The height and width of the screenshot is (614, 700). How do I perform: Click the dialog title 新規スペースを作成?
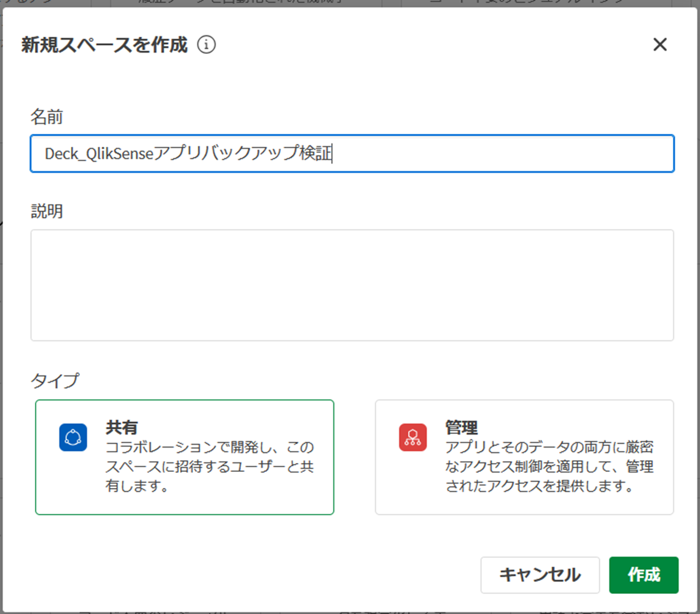104,44
